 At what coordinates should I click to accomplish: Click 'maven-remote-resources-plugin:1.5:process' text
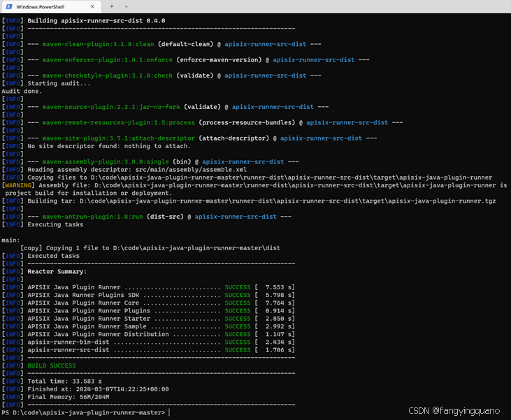[x=119, y=122]
